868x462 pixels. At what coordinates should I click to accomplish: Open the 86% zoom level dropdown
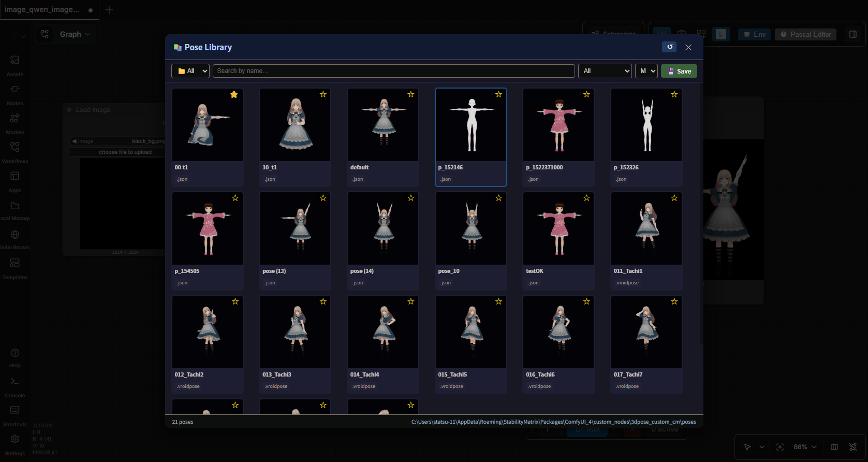tap(805, 447)
